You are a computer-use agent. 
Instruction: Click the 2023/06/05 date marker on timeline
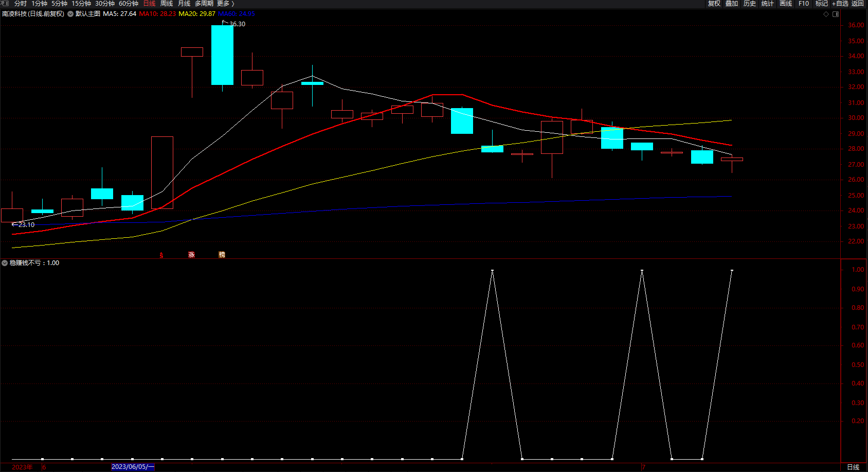click(133, 467)
